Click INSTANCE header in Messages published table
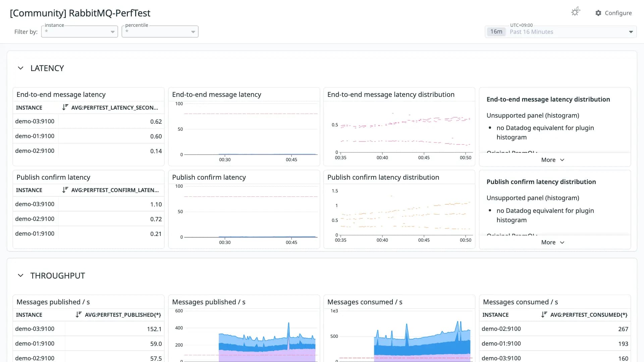Image resolution: width=644 pixels, height=362 pixels. (29, 315)
